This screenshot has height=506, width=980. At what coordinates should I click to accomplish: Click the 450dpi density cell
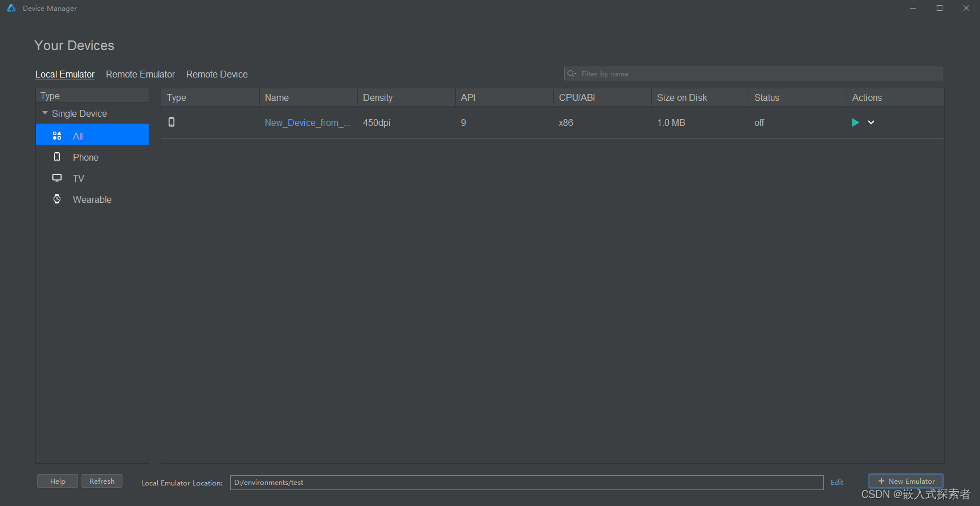tap(377, 123)
